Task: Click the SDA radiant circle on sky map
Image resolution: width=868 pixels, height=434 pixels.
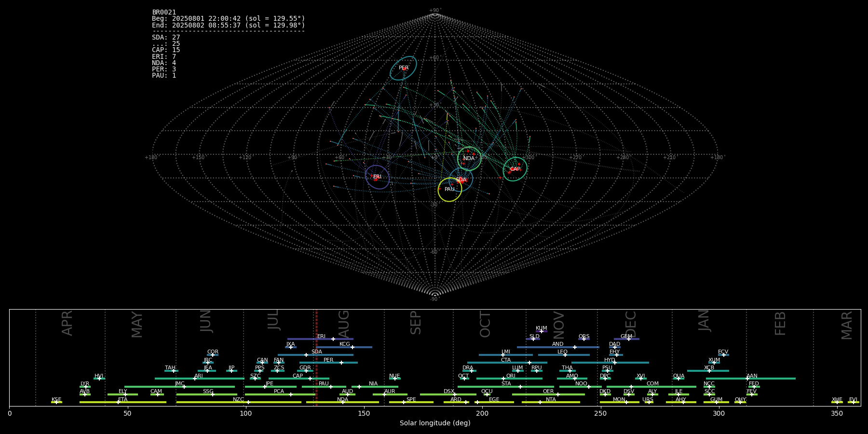Action: pyautogui.click(x=461, y=180)
